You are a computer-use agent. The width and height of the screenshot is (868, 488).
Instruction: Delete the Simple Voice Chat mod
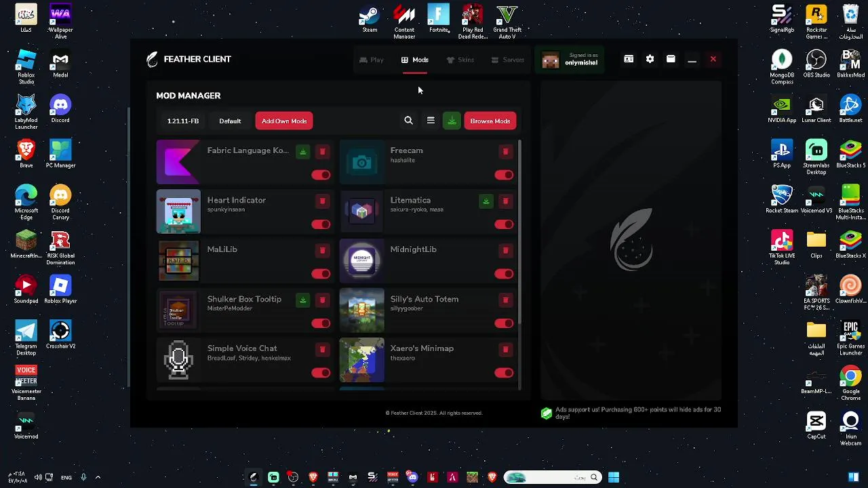coord(322,350)
